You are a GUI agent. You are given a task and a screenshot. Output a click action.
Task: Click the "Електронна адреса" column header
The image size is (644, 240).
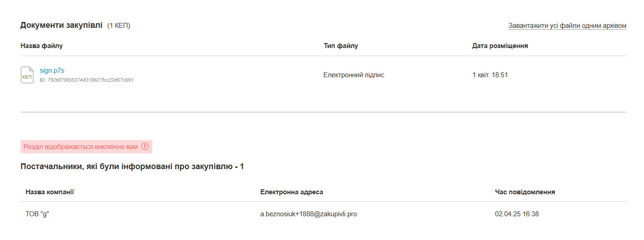tap(291, 192)
